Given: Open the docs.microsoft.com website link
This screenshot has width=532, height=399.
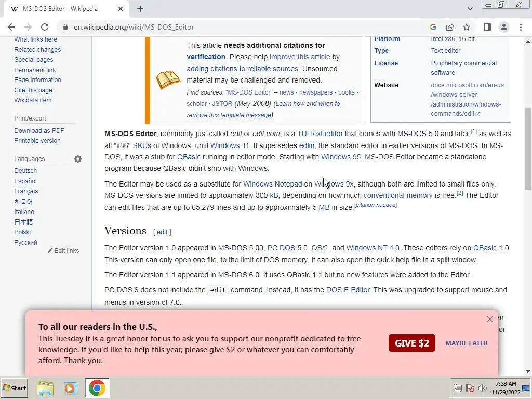Looking at the screenshot, I should (x=467, y=99).
